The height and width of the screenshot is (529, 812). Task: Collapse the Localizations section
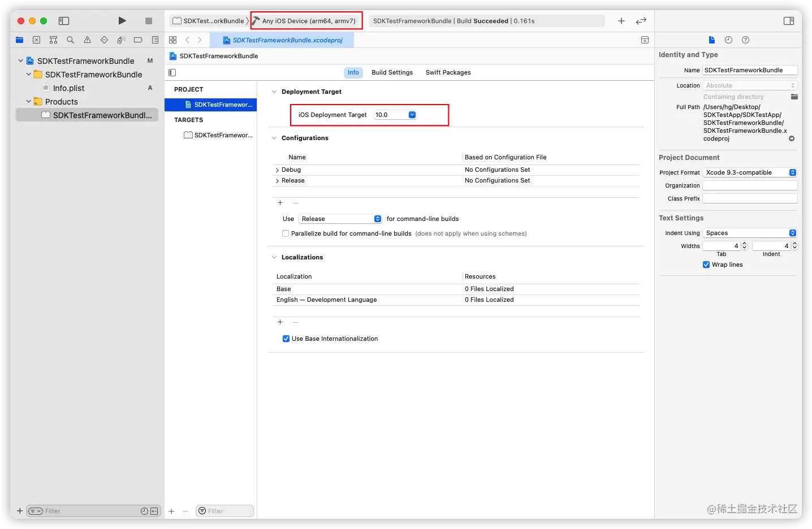coord(274,257)
